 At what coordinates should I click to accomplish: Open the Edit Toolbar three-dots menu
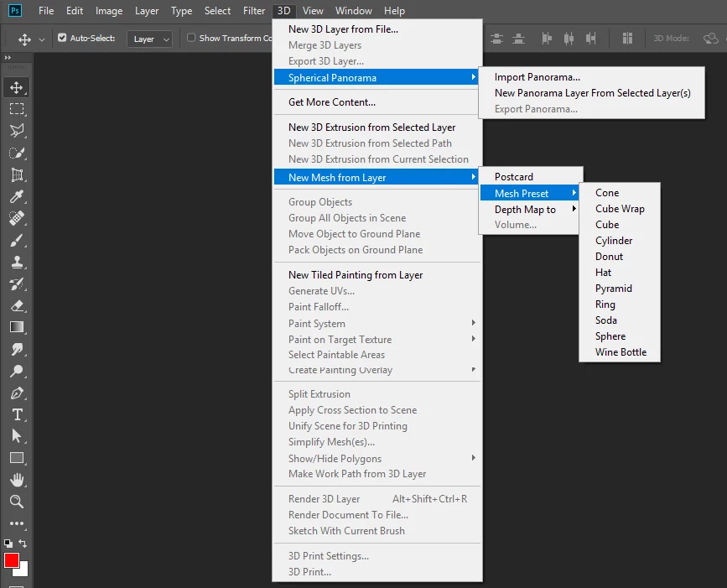17,523
